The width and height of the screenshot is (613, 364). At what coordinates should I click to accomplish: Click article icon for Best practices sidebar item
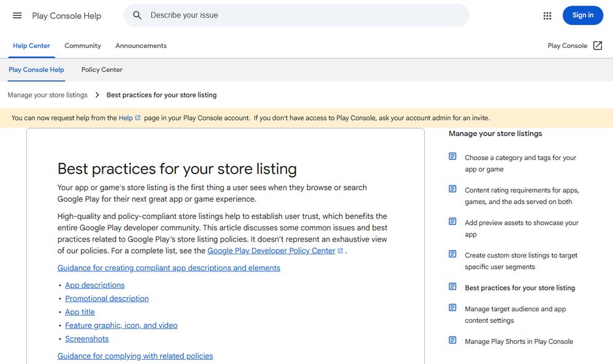452,287
